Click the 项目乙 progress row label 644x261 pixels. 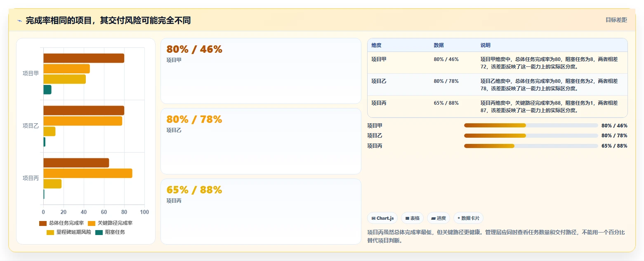tap(375, 136)
